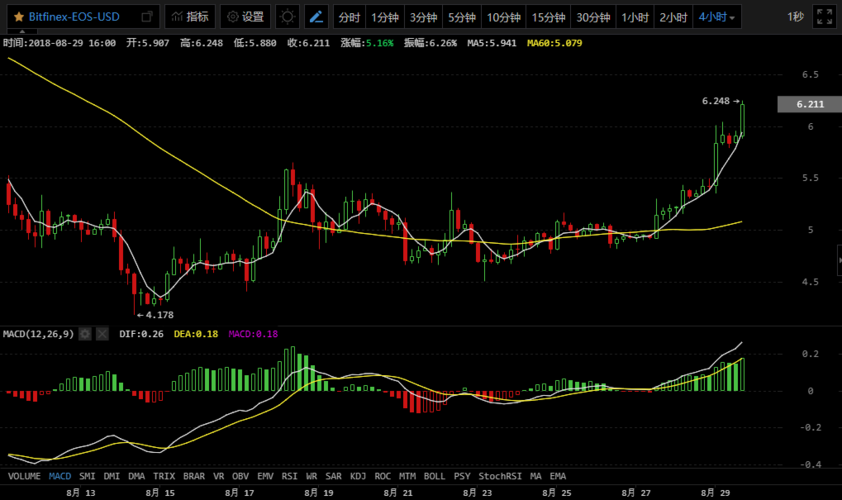The image size is (842, 500).
Task: Open the 设置 settings gear
Action: click(x=244, y=17)
